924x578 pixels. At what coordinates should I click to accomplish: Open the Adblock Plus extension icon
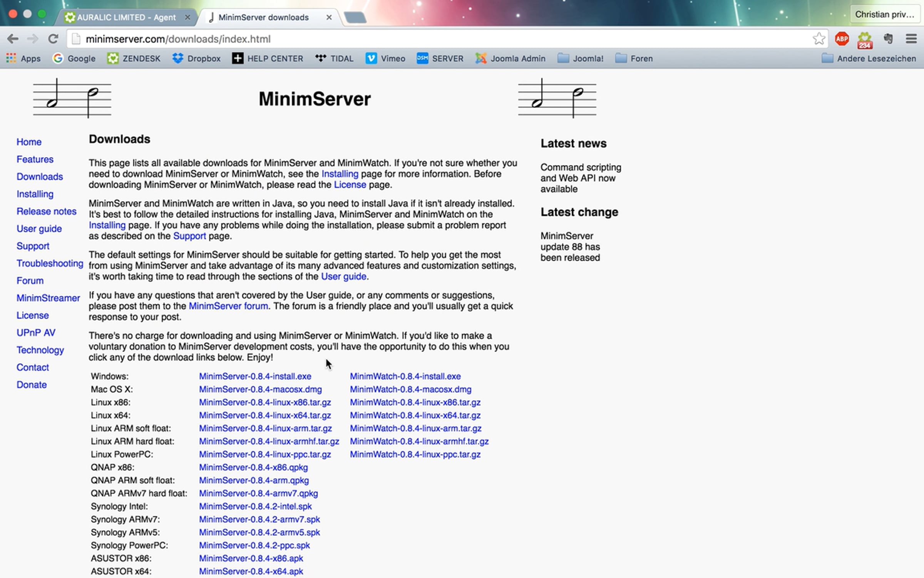[842, 39]
